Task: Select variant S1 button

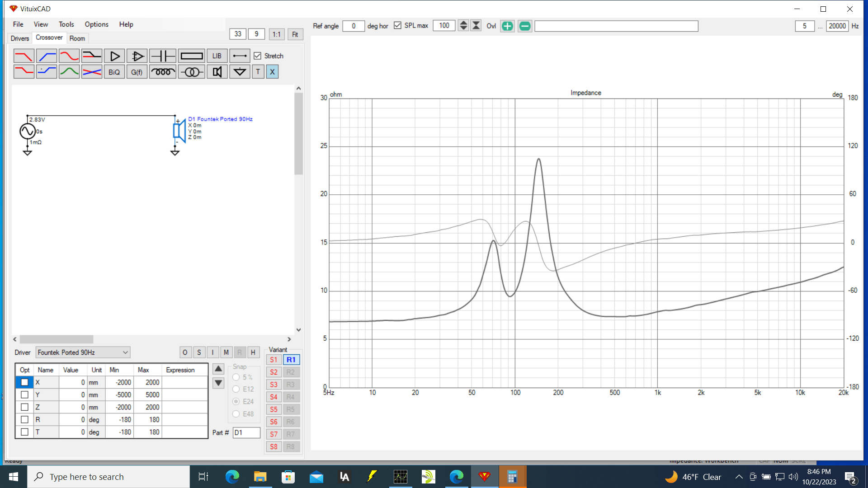Action: click(274, 360)
